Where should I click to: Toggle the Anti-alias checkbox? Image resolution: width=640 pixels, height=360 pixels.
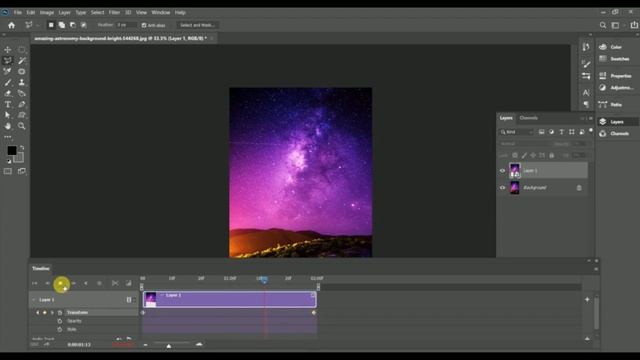click(x=144, y=25)
